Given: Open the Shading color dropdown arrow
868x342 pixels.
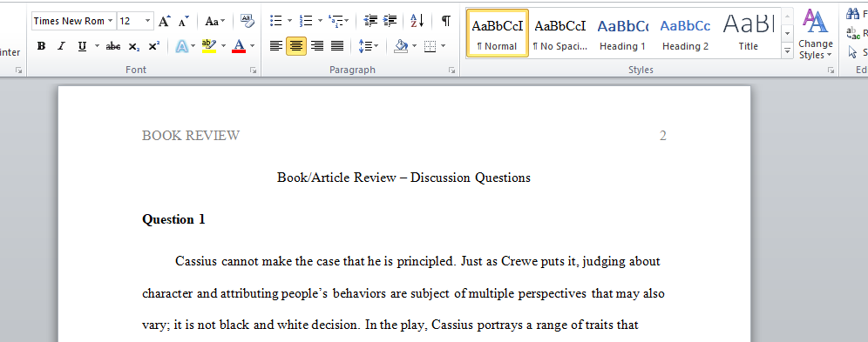Looking at the screenshot, I should [415, 46].
